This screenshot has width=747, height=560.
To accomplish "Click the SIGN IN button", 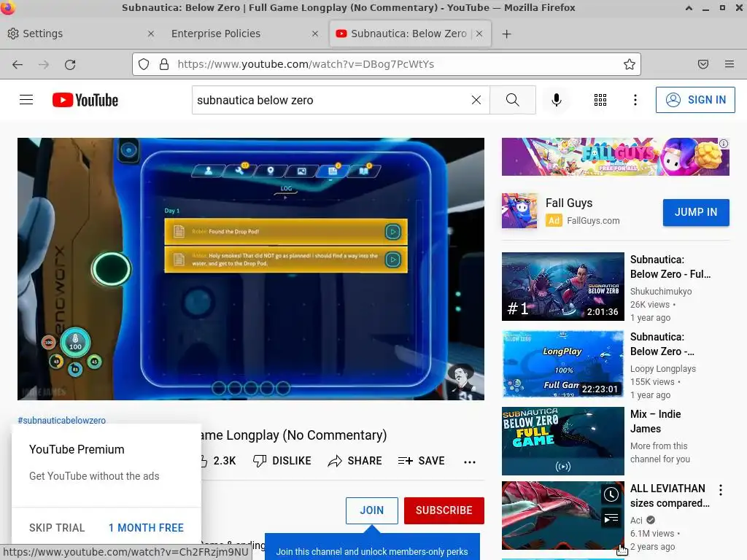I will (695, 100).
